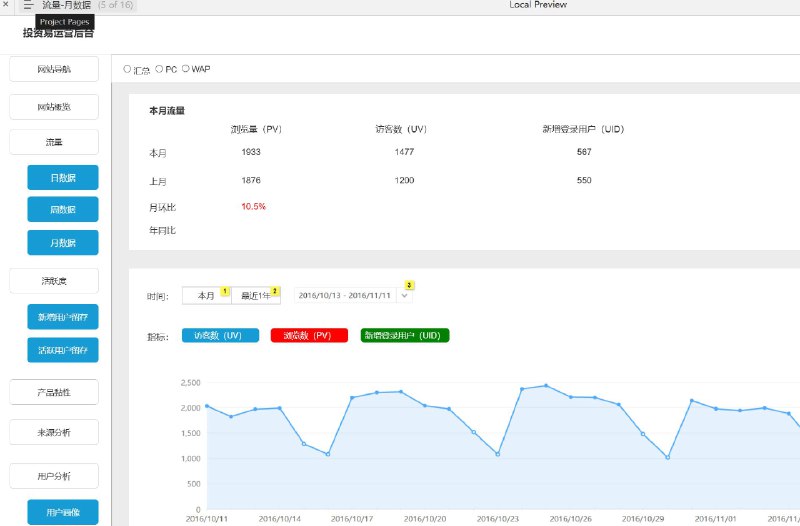Click the 550 UID value for 上月
800x526 pixels.
(x=584, y=181)
